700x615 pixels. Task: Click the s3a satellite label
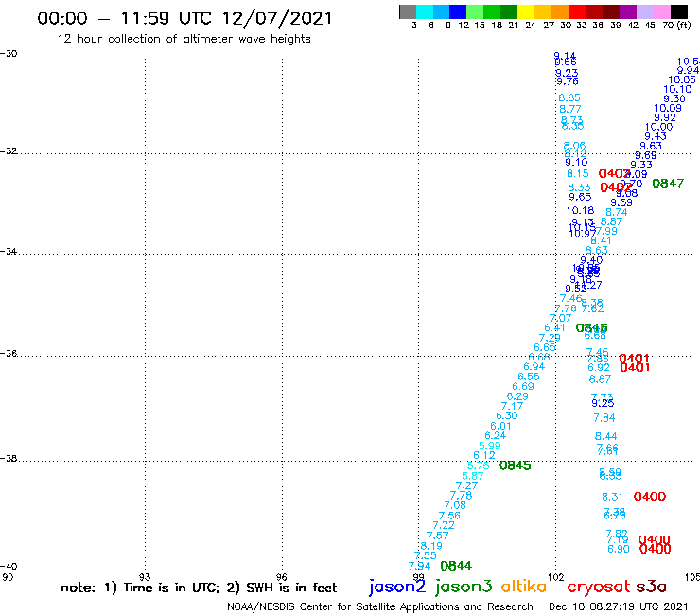[652, 587]
